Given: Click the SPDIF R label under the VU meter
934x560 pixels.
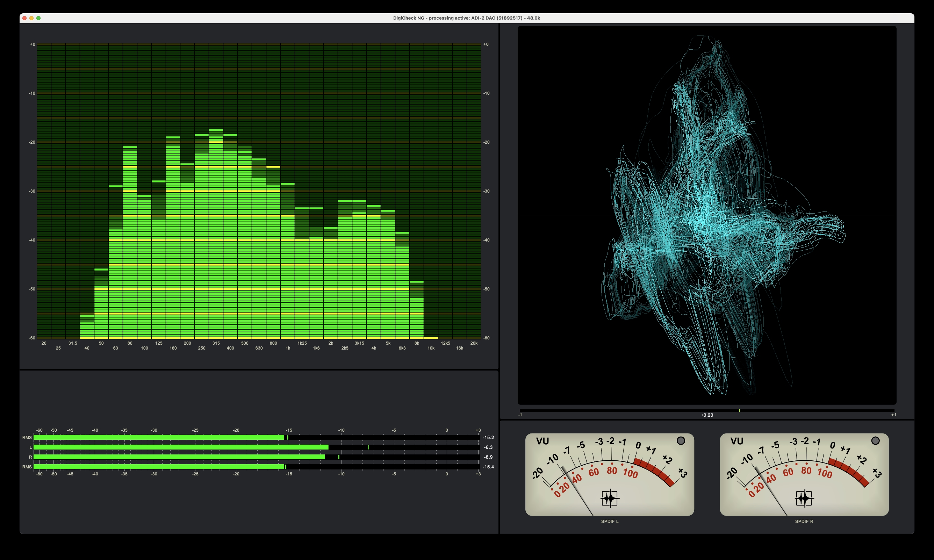Looking at the screenshot, I should coord(804,522).
